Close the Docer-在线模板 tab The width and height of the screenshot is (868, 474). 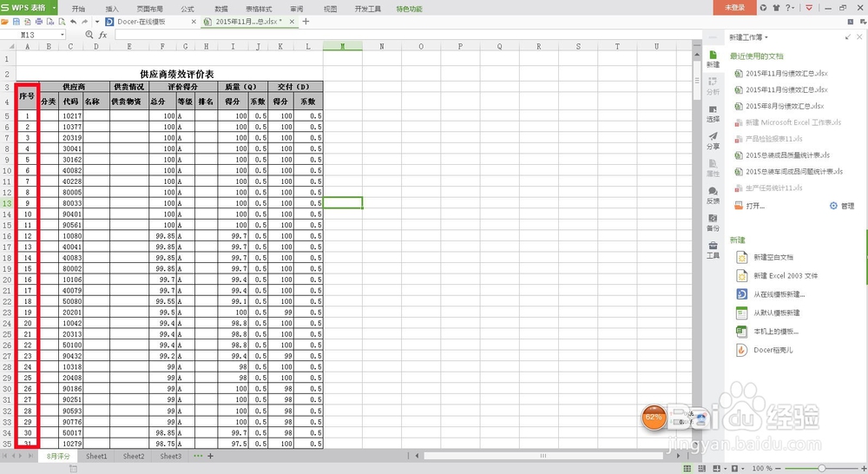pyautogui.click(x=194, y=22)
